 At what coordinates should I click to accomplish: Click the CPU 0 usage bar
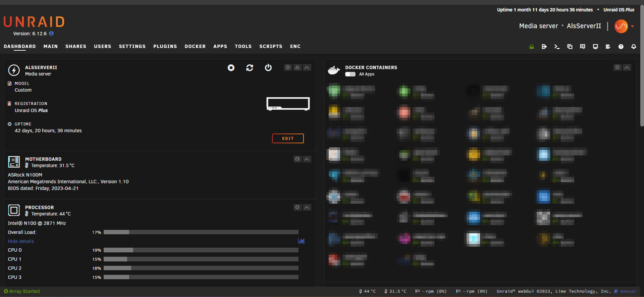coord(201,250)
